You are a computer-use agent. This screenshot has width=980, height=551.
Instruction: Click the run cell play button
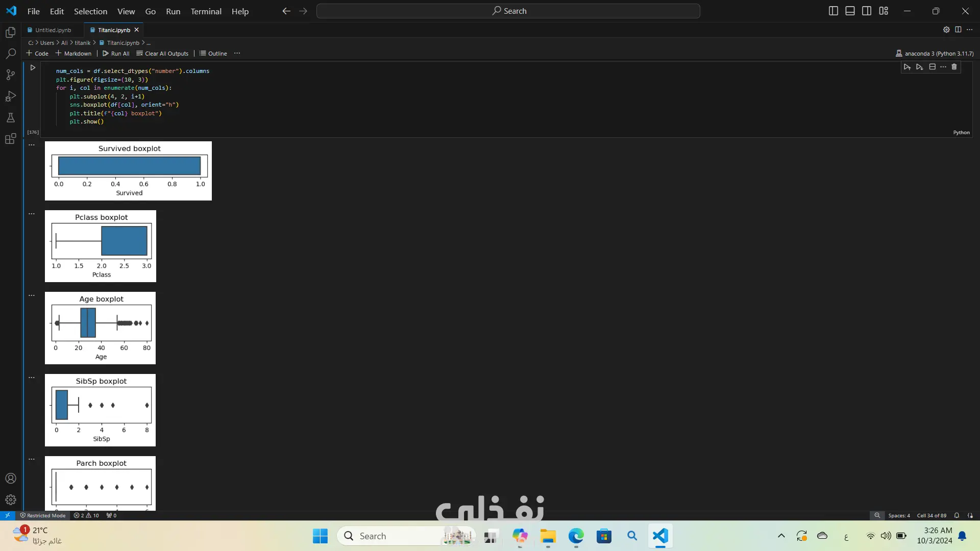[x=33, y=67]
